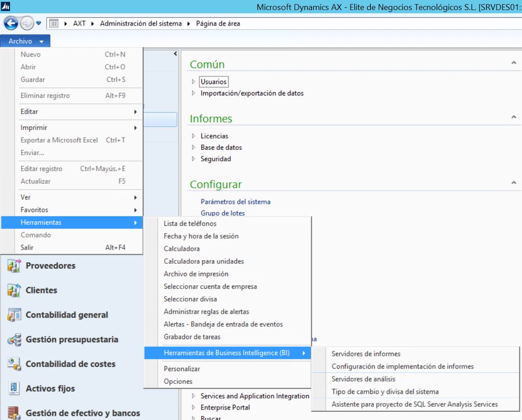Open the Activos fijos module icon

point(14,388)
